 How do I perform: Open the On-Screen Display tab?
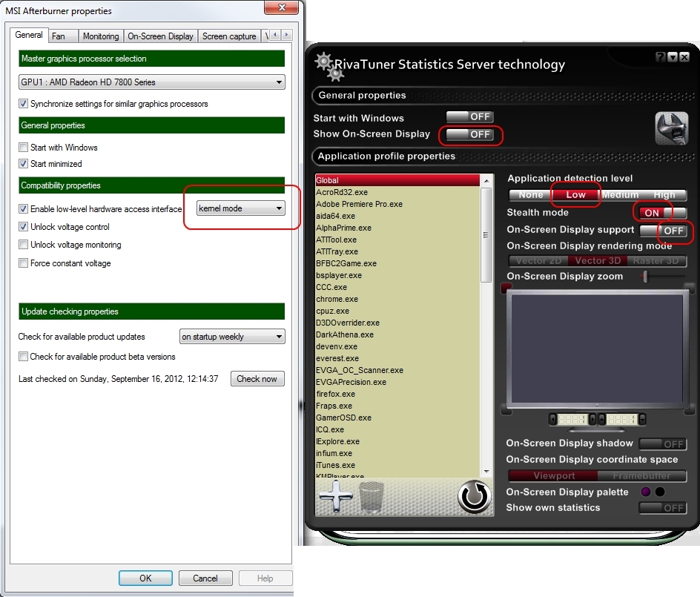(x=160, y=36)
